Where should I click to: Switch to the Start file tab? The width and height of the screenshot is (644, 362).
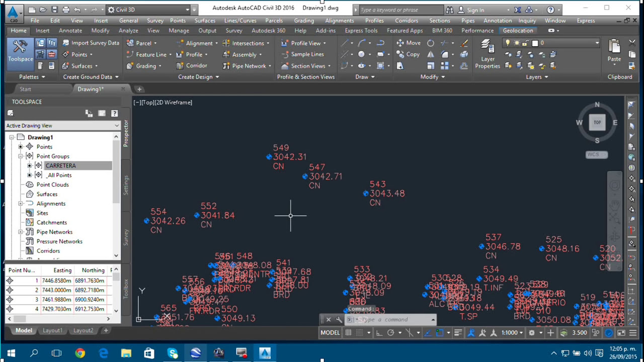click(x=25, y=89)
